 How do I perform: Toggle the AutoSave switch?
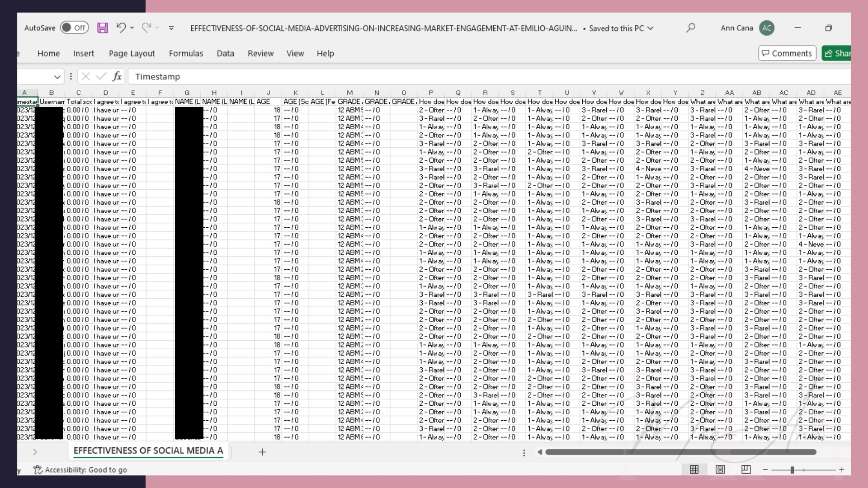pyautogui.click(x=74, y=28)
